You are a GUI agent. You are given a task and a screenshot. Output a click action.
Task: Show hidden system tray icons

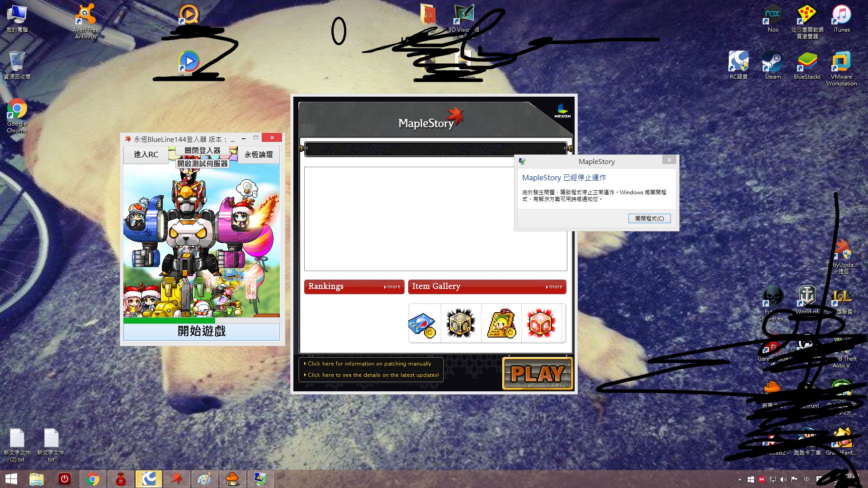[x=740, y=479]
